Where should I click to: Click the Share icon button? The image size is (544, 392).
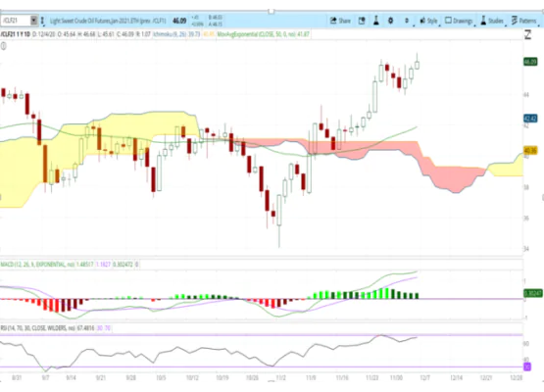click(x=340, y=21)
